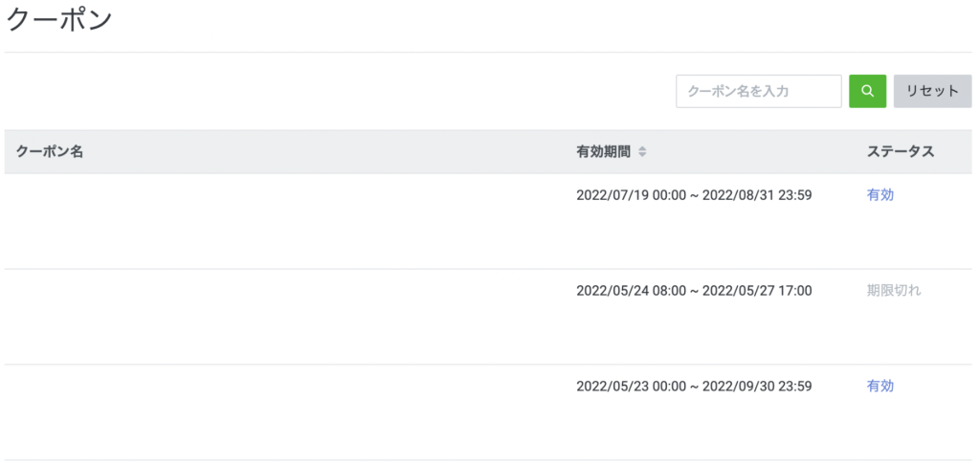Image resolution: width=980 pixels, height=468 pixels.
Task: Open 有効 status for coupon ending 2022/08/31
Action: [x=880, y=195]
